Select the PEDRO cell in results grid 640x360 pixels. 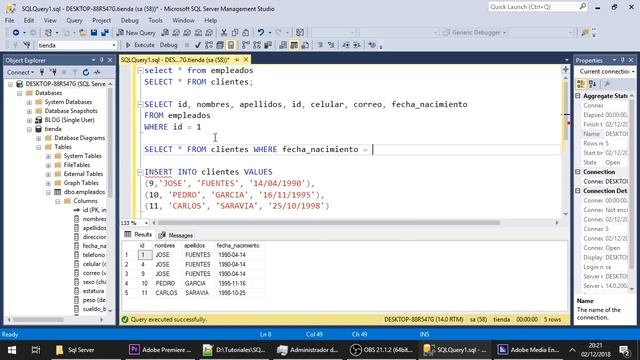[165, 283]
